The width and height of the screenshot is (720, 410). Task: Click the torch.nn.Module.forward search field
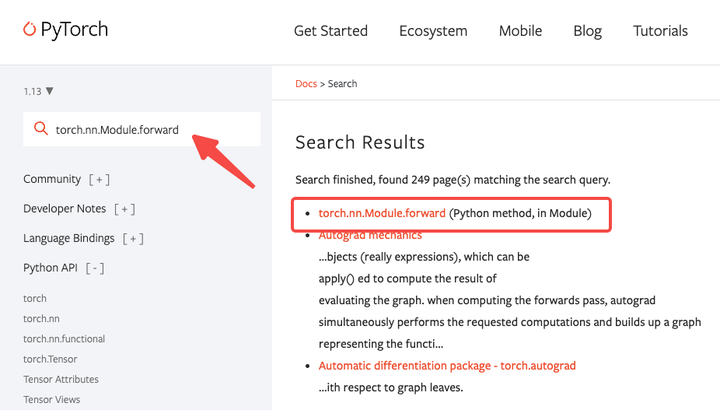tap(141, 129)
